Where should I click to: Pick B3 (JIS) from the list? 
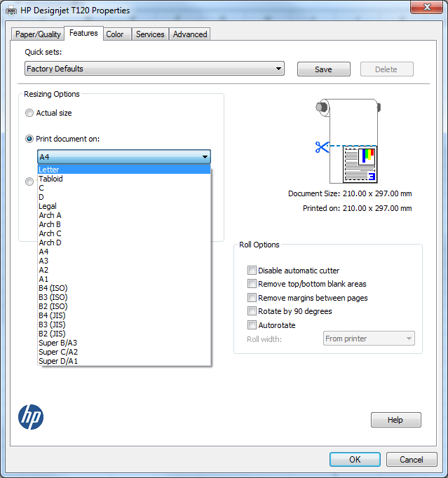[124, 325]
